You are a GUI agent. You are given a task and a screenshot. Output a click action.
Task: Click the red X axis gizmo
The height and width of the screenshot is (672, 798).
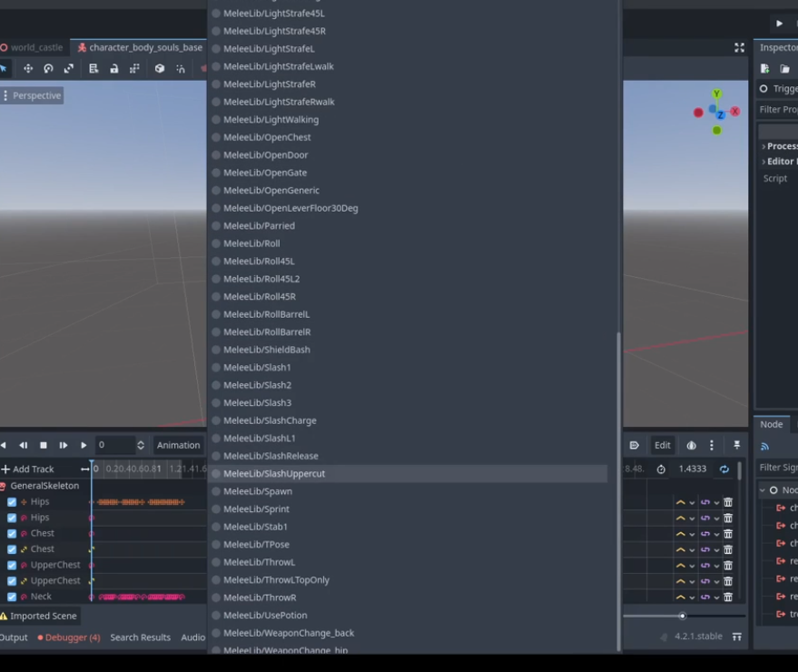pos(734,112)
